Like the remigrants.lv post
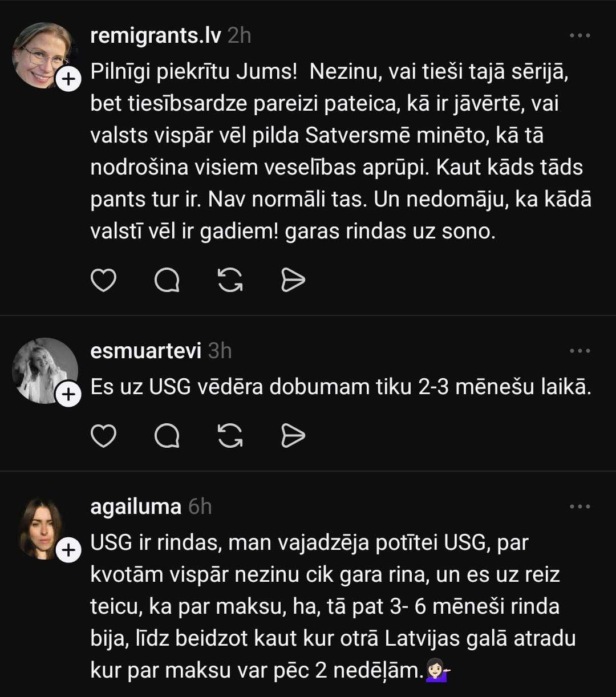Screen dimensions: 616x697 click(x=103, y=280)
